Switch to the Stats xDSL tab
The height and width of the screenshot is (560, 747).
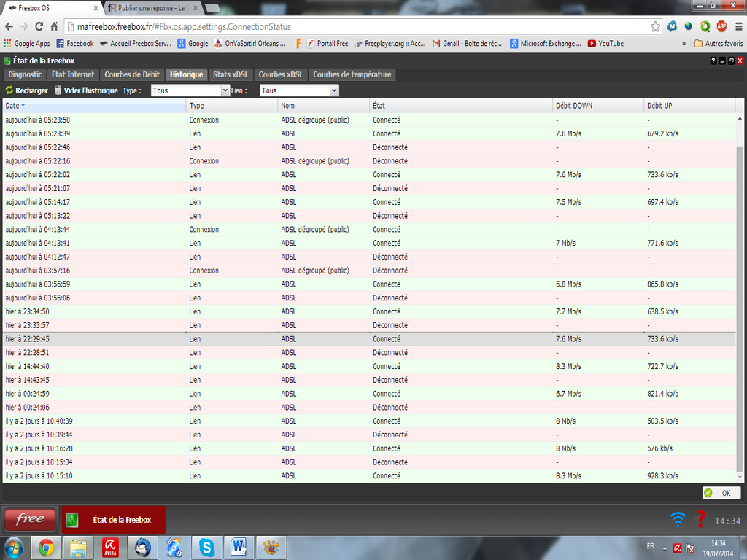coord(231,74)
